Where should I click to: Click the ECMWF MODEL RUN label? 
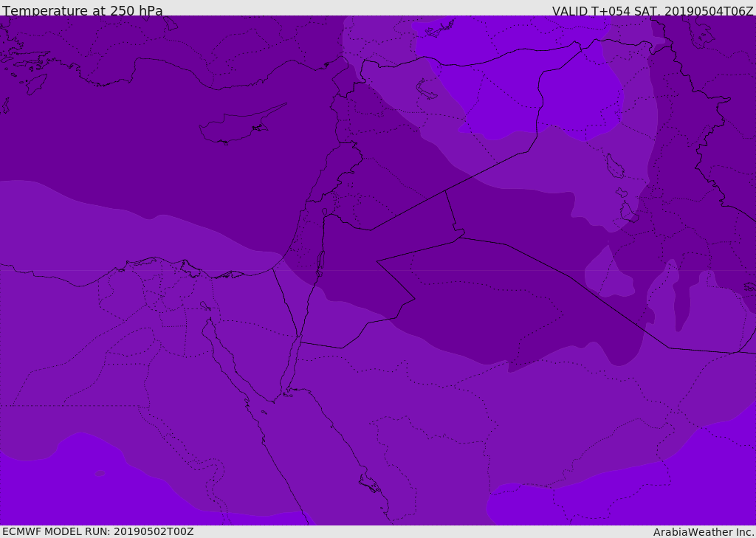(97, 531)
